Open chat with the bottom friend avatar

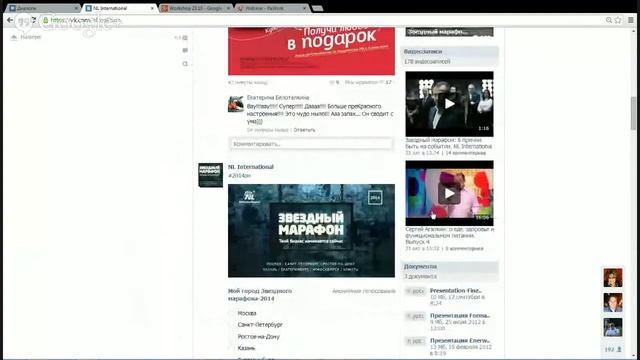[613, 327]
